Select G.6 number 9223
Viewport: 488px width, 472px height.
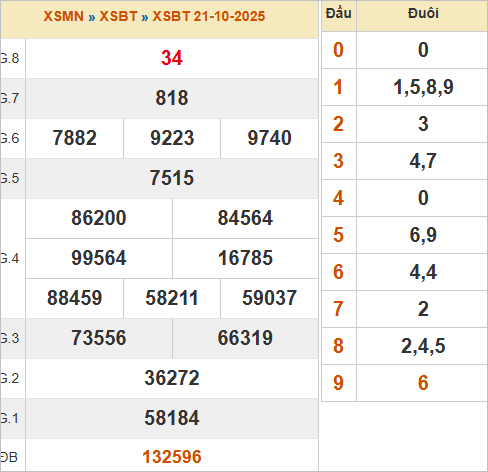[172, 138]
